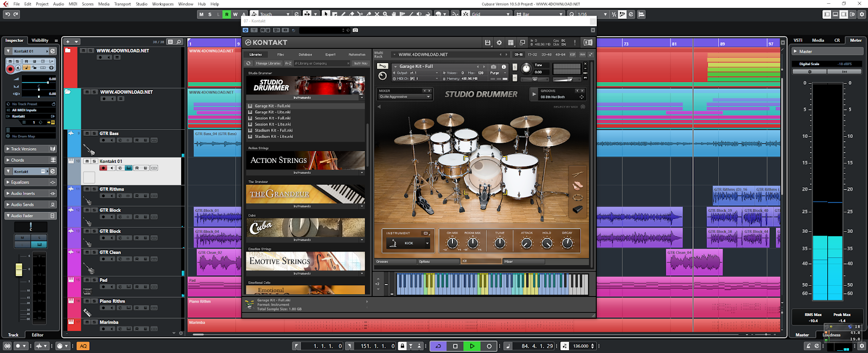The height and width of the screenshot is (353, 868).
Task: Click the Instr Nav button
Action: (x=361, y=64)
